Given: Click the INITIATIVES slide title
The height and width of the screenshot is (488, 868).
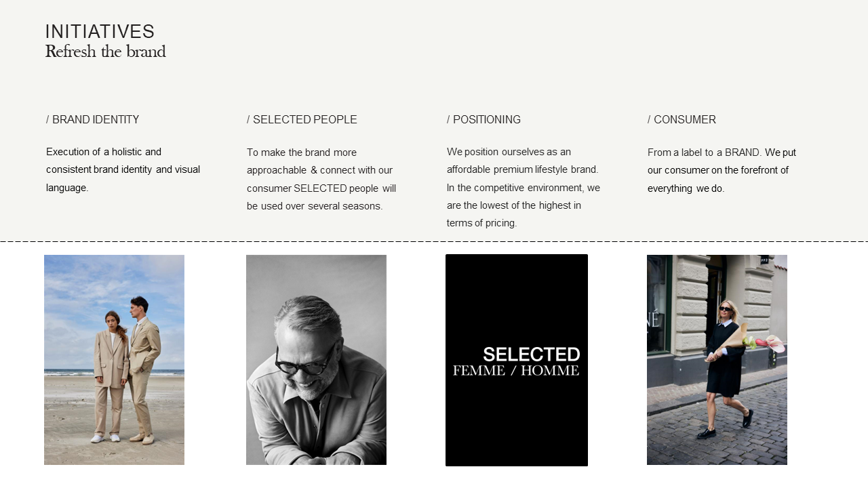Looking at the screenshot, I should pyautogui.click(x=100, y=32).
